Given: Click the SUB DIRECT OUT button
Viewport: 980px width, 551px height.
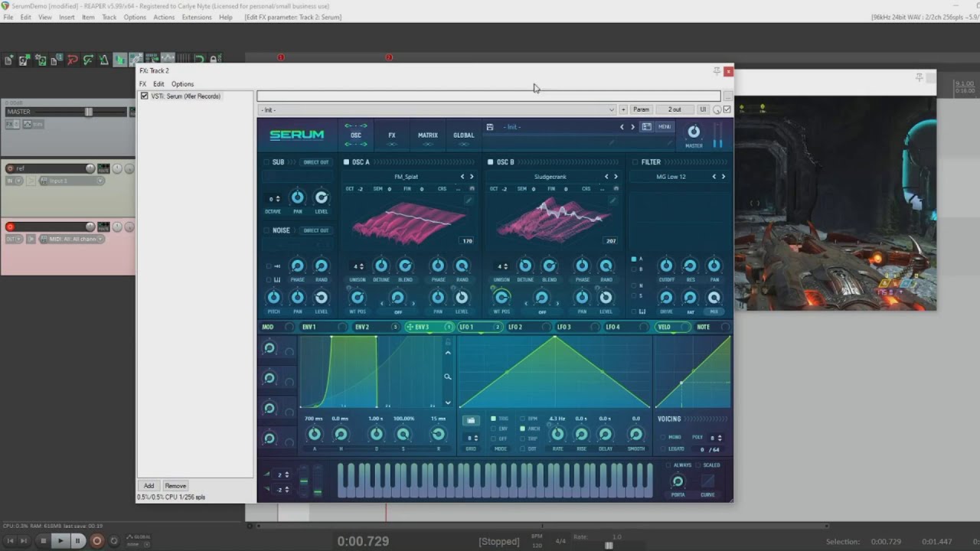Looking at the screenshot, I should tap(315, 162).
